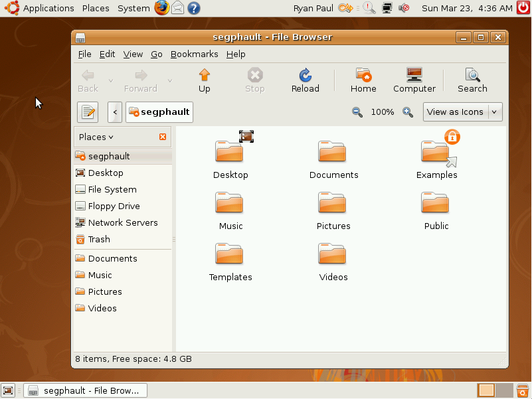Image resolution: width=532 pixels, height=399 pixels.
Task: Close the Places side pane
Action: click(x=163, y=137)
